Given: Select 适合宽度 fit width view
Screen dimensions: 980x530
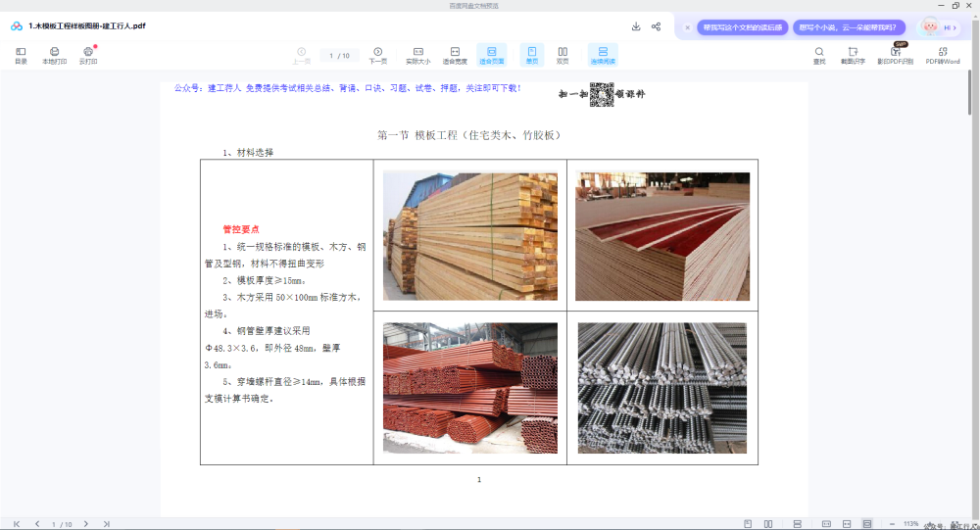Looking at the screenshot, I should (x=455, y=55).
